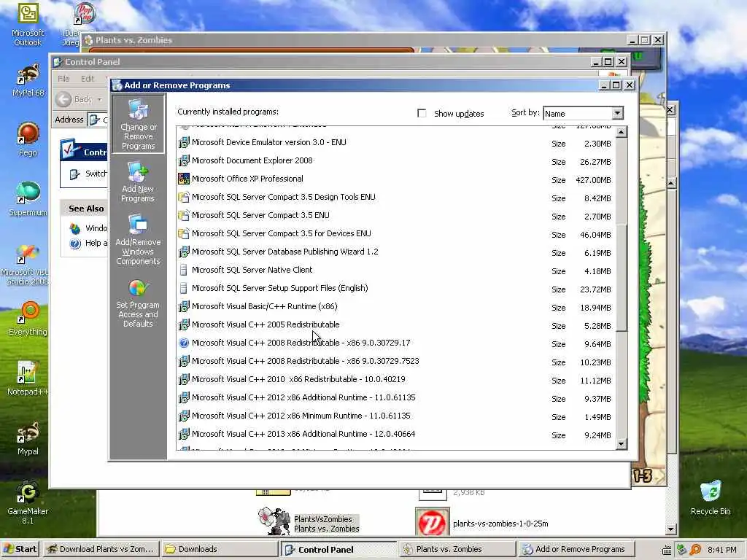
Task: Select plants-vs-zombies-1-0-25m installer icon
Action: click(432, 523)
